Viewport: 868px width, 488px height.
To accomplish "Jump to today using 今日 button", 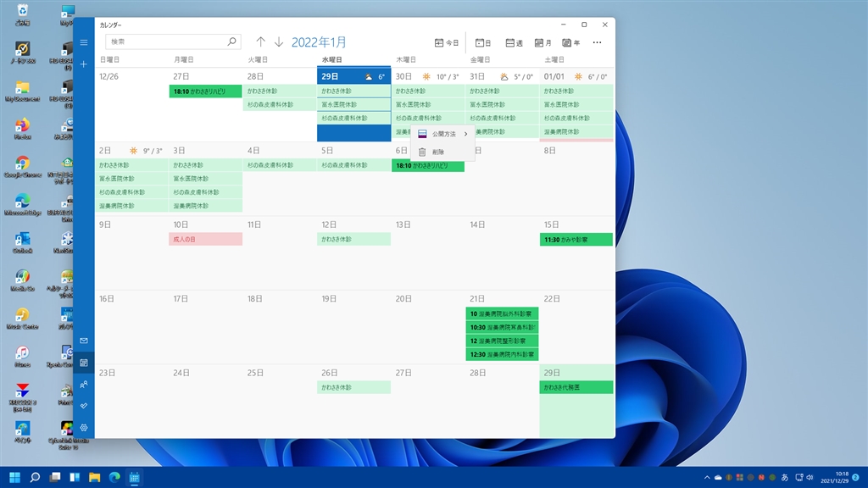I will 447,42.
